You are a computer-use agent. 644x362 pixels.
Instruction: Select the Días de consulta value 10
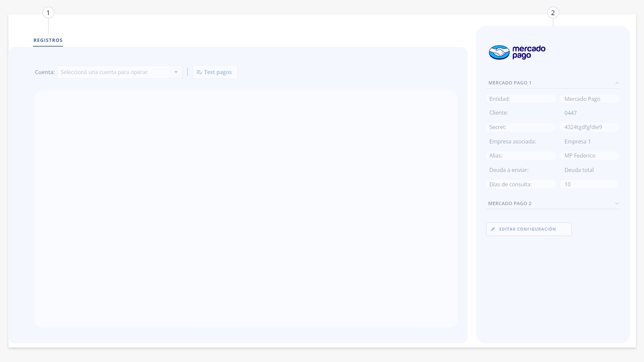(568, 184)
